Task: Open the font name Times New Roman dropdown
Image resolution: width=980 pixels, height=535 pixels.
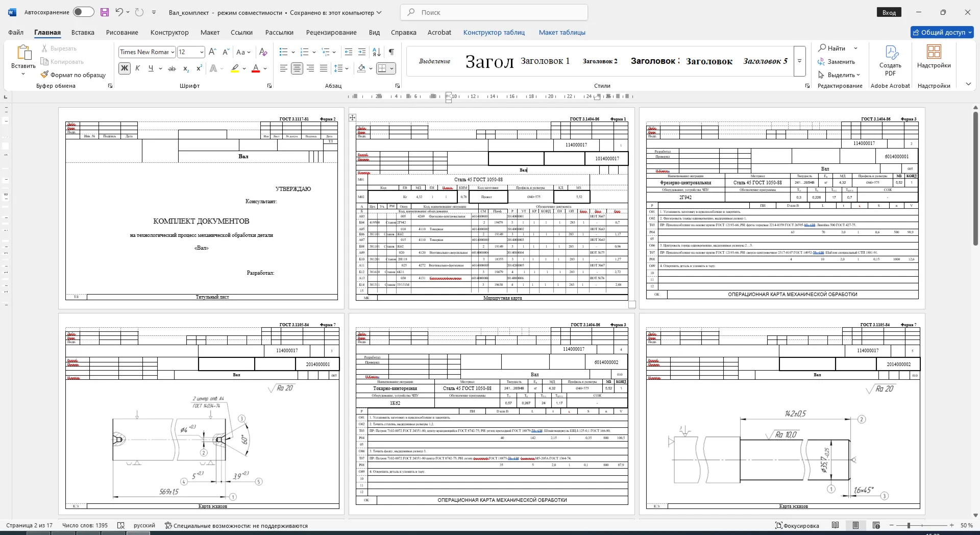Action: tap(147, 52)
